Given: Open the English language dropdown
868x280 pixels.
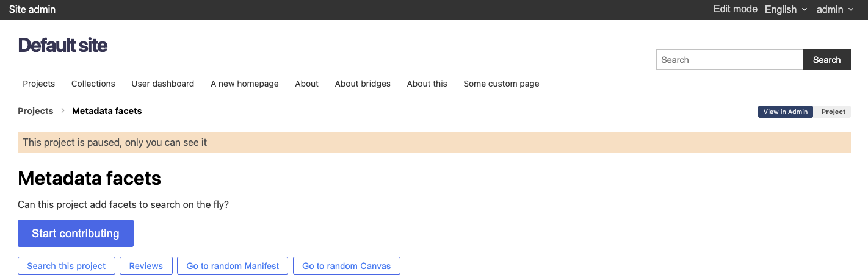Looking at the screenshot, I should coord(786,10).
